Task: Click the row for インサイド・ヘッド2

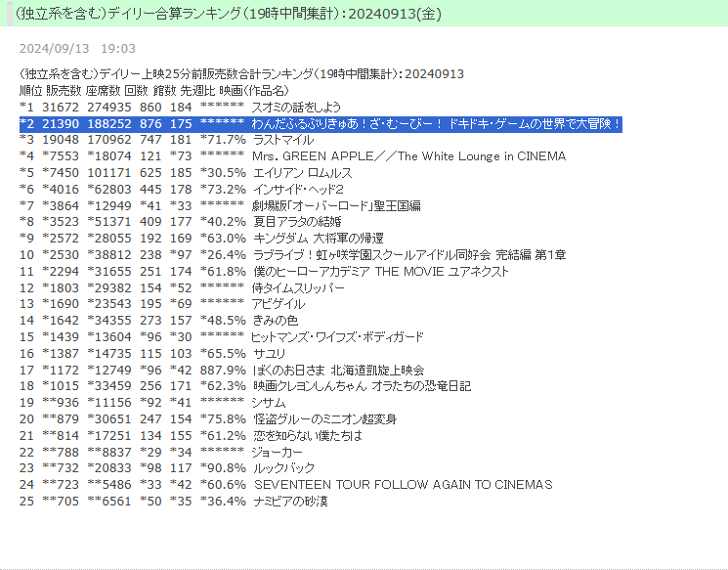Action: (182, 189)
